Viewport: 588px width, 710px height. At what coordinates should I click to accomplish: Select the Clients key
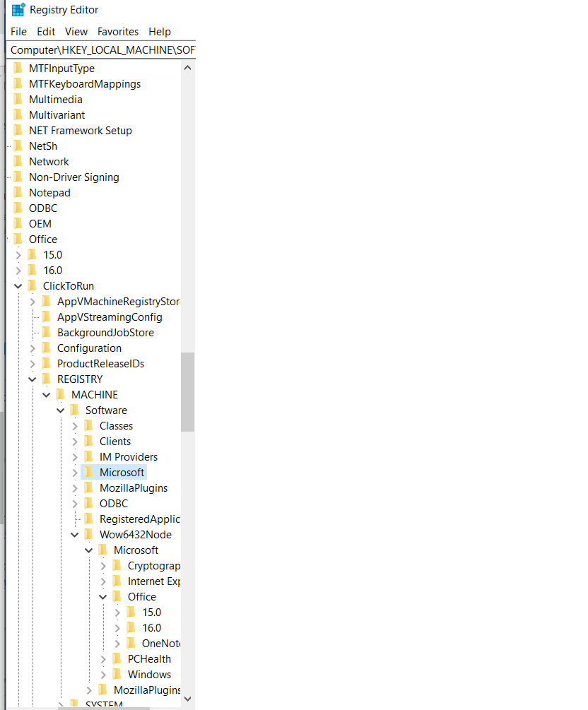coord(115,442)
